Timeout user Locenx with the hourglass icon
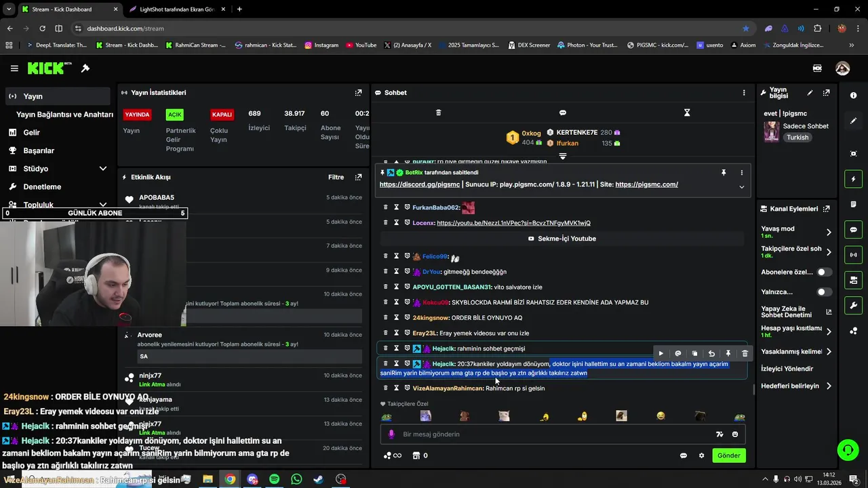Image resolution: width=868 pixels, height=488 pixels. (x=396, y=223)
